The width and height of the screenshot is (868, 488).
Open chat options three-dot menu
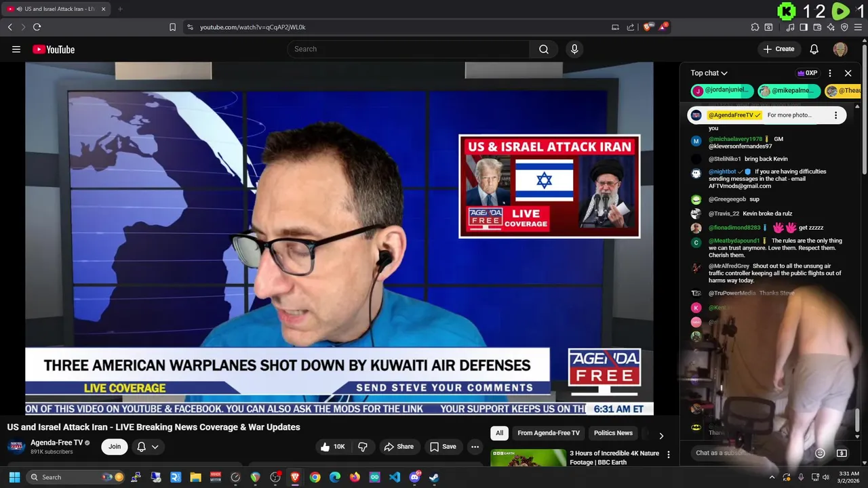click(830, 73)
